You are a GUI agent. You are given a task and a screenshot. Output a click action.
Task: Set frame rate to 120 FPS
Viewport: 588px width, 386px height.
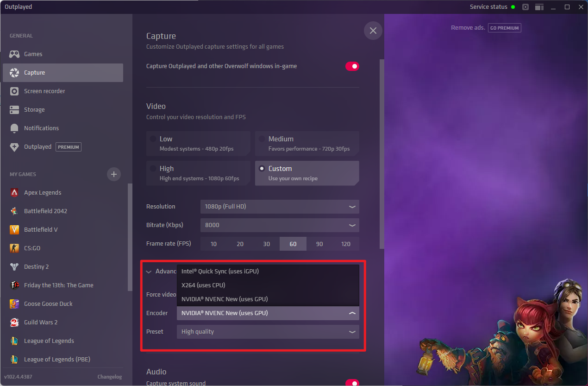346,244
